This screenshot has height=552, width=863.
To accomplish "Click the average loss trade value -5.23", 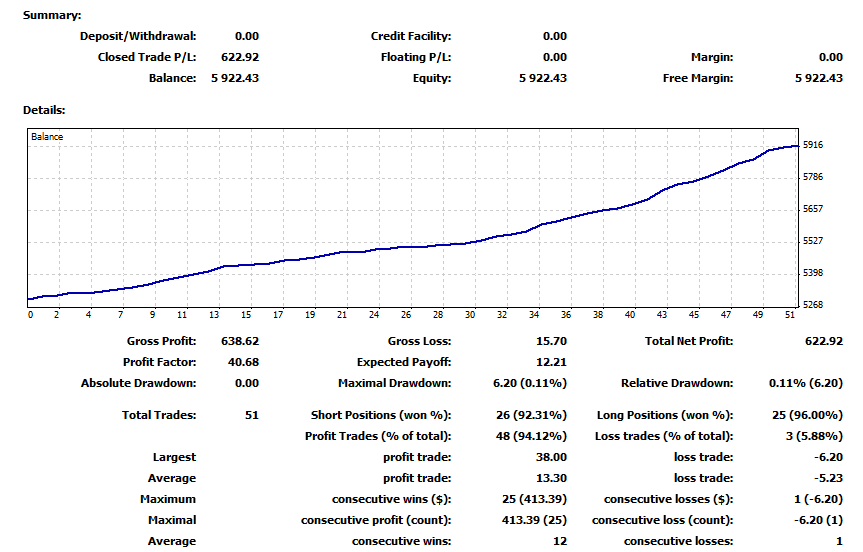I will [x=828, y=478].
